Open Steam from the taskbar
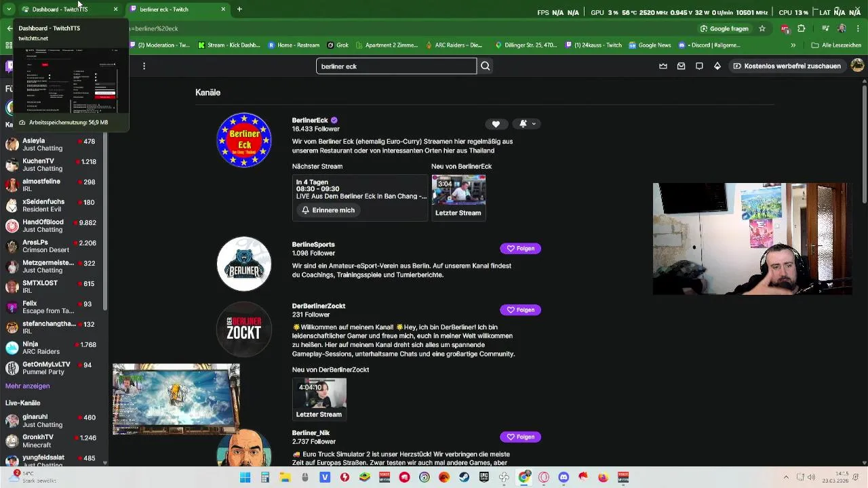The height and width of the screenshot is (488, 868). point(464,477)
